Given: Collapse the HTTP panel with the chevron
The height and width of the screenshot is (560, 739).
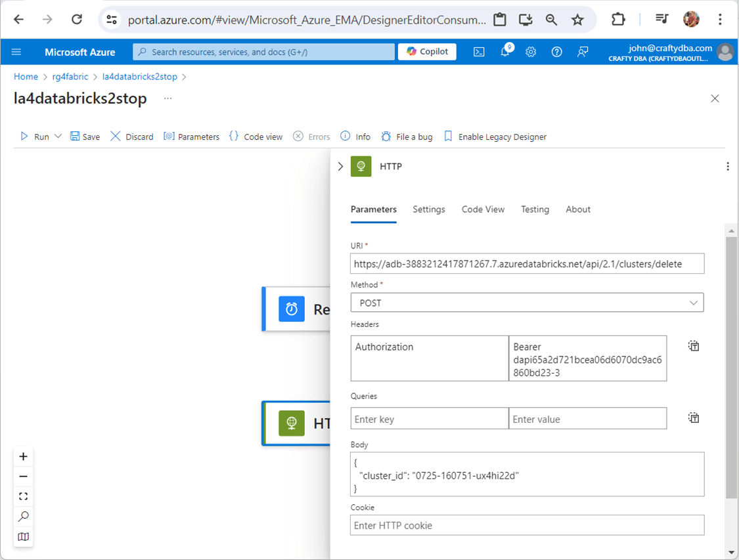Looking at the screenshot, I should point(340,166).
